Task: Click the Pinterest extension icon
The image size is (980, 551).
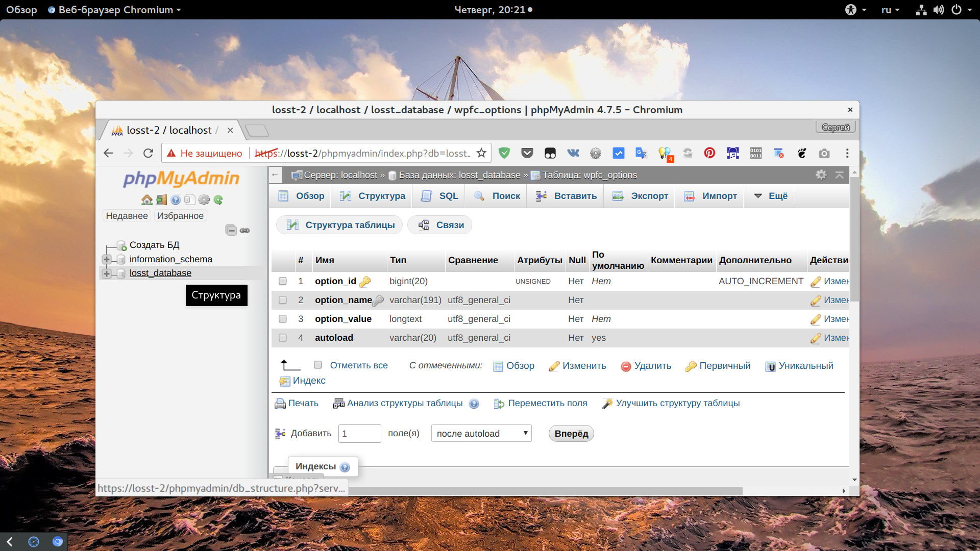Action: [x=709, y=153]
